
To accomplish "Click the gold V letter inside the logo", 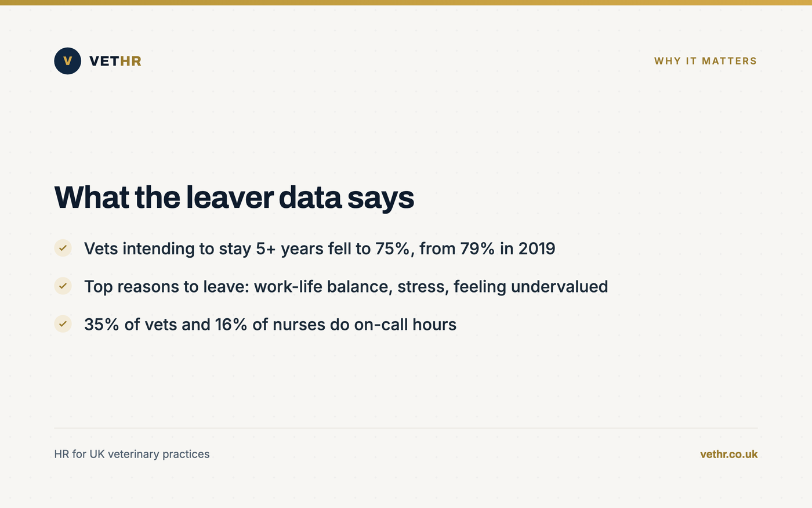I will (x=68, y=61).
